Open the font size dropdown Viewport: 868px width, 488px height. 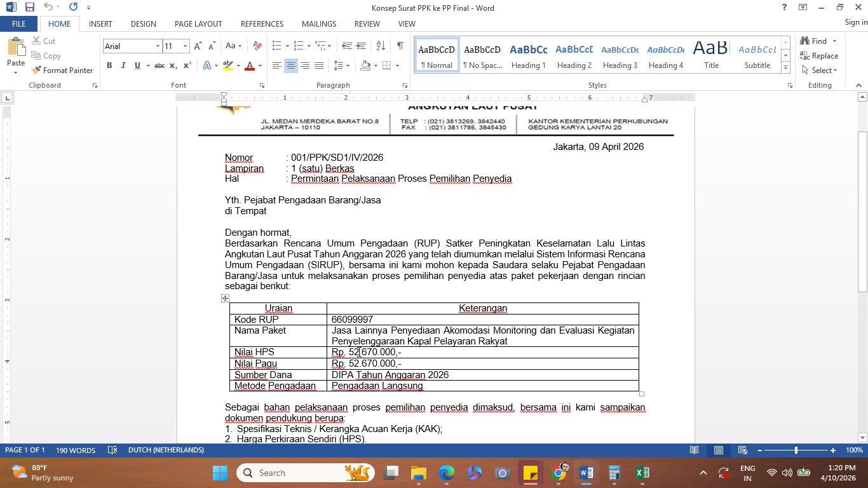point(185,46)
